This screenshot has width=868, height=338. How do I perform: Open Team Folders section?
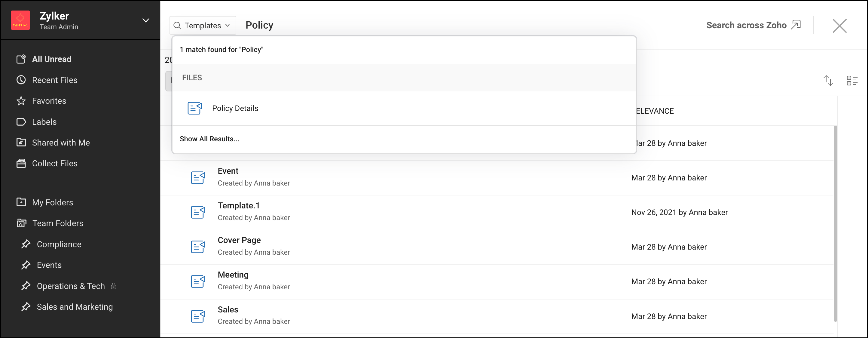(57, 223)
